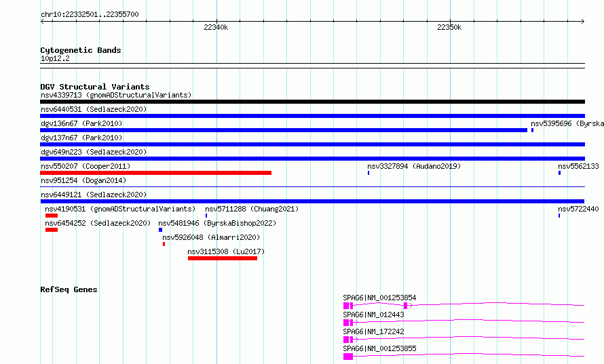Open nsv550207 (Cooper2011) label
Screen dimensions: 604x364
pyautogui.click(x=86, y=166)
